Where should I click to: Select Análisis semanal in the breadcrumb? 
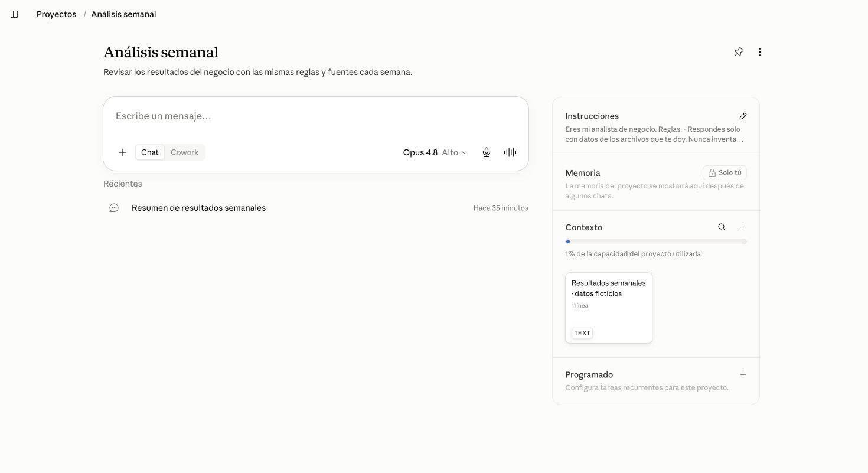click(x=123, y=14)
